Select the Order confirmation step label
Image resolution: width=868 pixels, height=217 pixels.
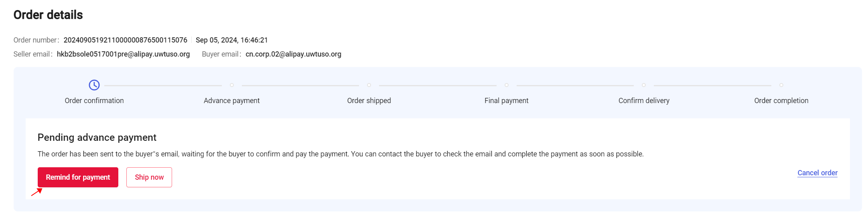[x=94, y=101]
